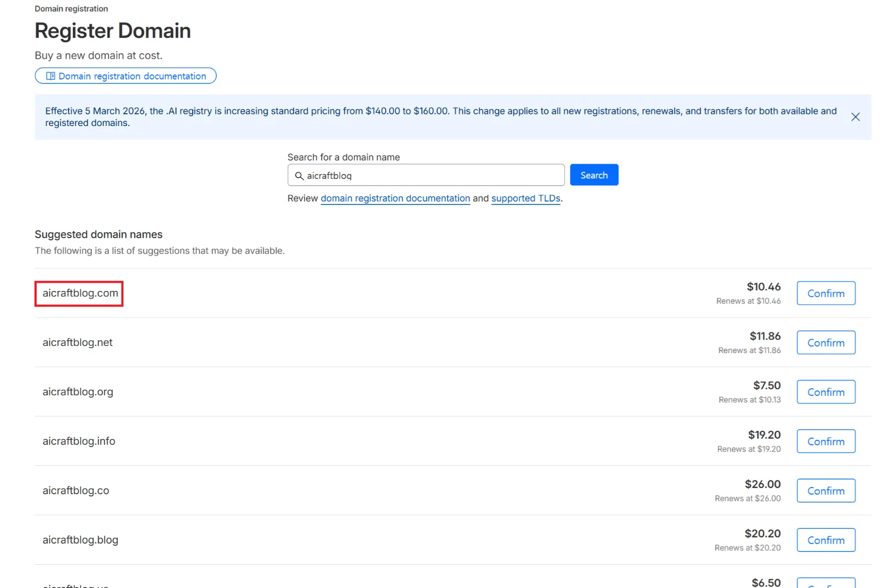Confirm purchase of aicraftblog.com
The image size is (889, 588).
click(x=825, y=293)
